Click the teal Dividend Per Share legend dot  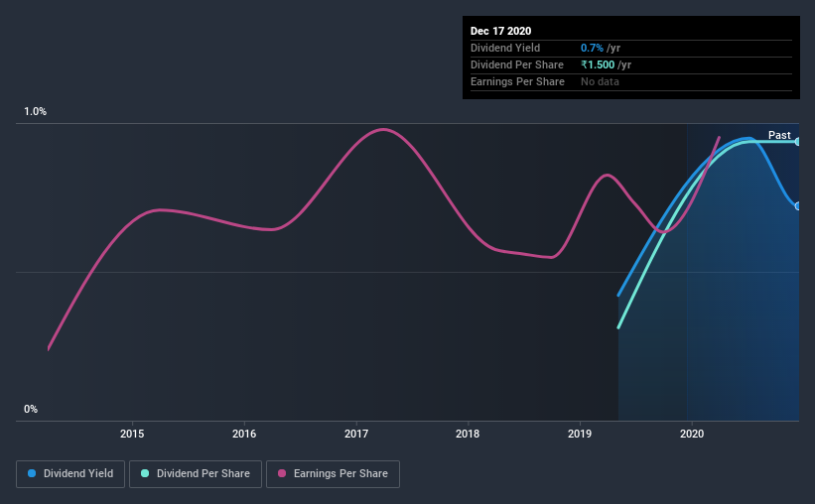145,473
